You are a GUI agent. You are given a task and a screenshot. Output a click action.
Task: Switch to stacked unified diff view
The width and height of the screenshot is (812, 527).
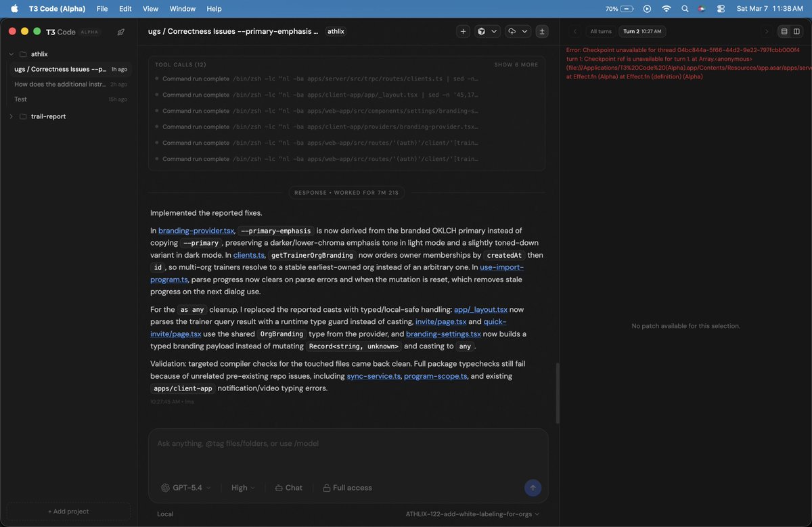(x=784, y=31)
